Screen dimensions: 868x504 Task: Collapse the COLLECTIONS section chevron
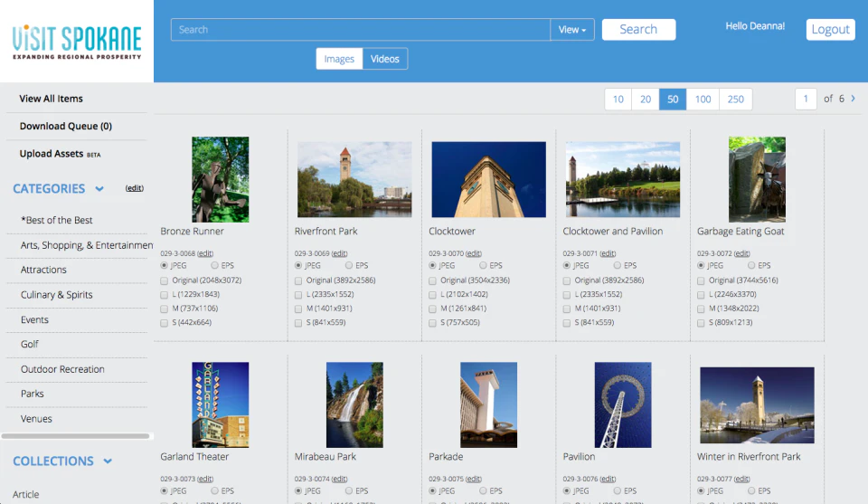click(x=108, y=461)
